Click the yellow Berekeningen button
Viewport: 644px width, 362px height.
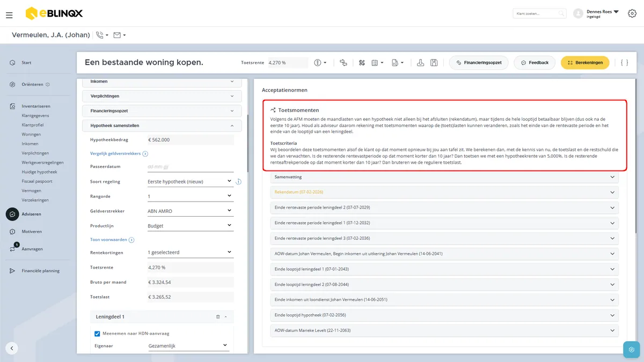tap(585, 63)
